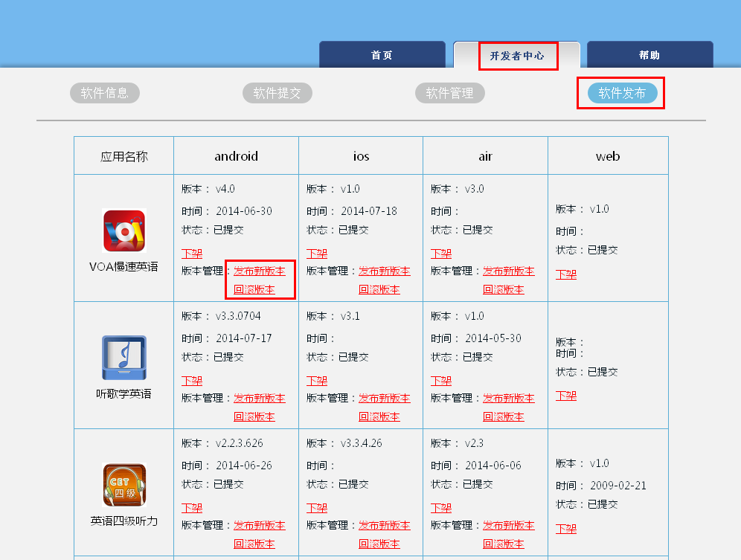
Task: Click the android column header
Action: click(x=237, y=156)
